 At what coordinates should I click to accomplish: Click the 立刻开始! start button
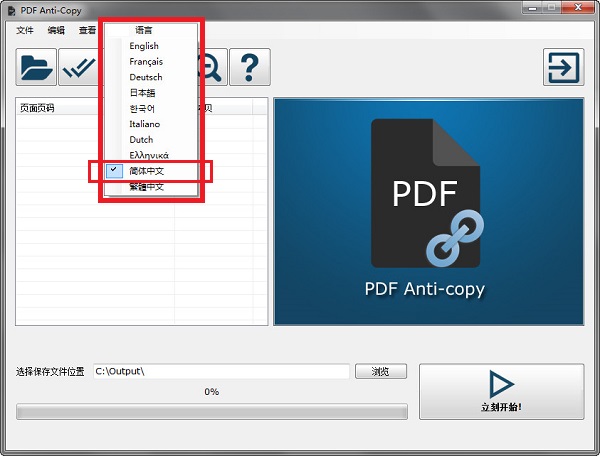coord(502,391)
